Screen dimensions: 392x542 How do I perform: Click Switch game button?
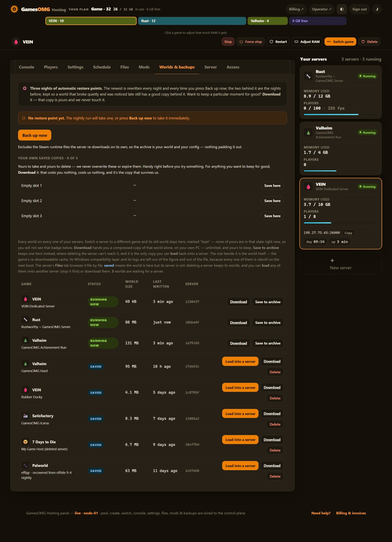point(340,42)
